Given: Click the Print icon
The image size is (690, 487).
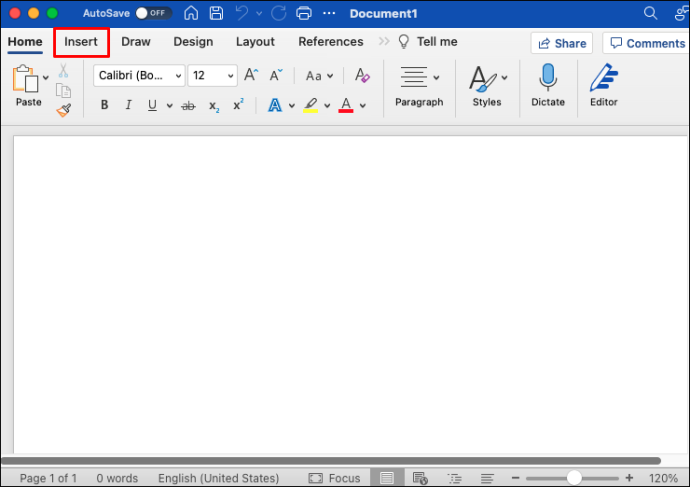Looking at the screenshot, I should [304, 13].
